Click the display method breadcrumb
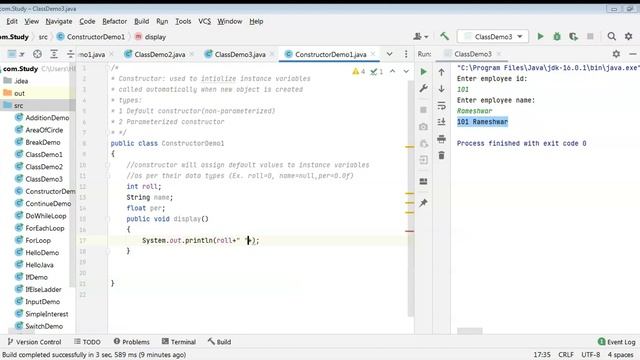Image resolution: width=640 pixels, height=360 pixels. 150,37
